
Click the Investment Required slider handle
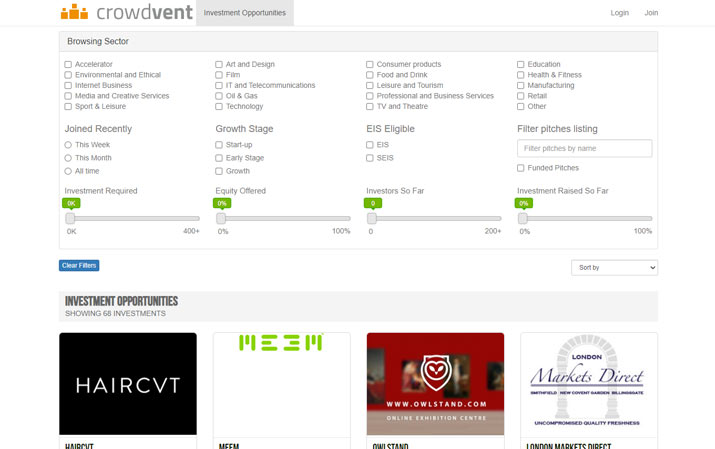click(x=70, y=218)
